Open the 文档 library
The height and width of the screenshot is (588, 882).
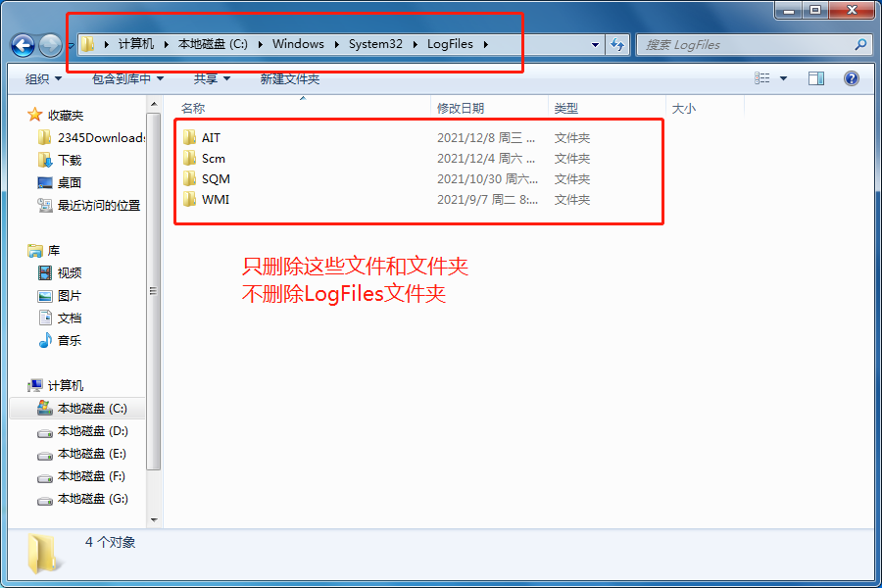(x=60, y=318)
